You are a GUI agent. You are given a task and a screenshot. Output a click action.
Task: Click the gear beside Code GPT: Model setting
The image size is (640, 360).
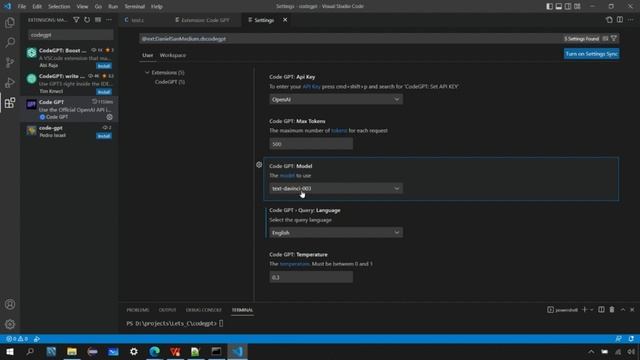point(259,165)
